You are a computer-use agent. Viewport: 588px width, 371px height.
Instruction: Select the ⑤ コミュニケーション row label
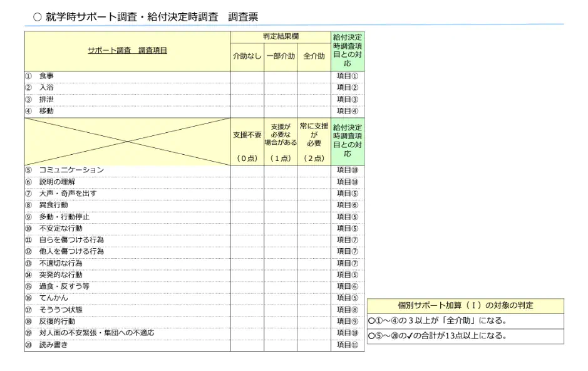pyautogui.click(x=71, y=170)
